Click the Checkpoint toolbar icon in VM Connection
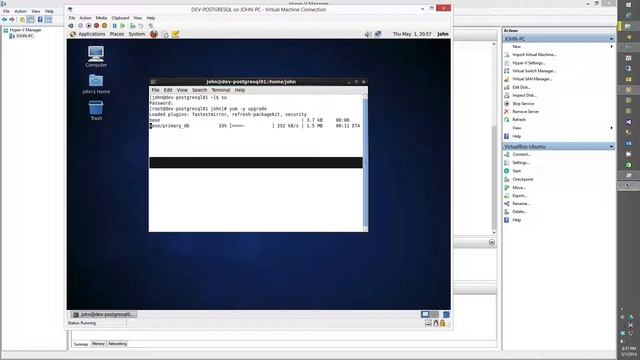Viewport: 640px width, 360px height. [133, 26]
